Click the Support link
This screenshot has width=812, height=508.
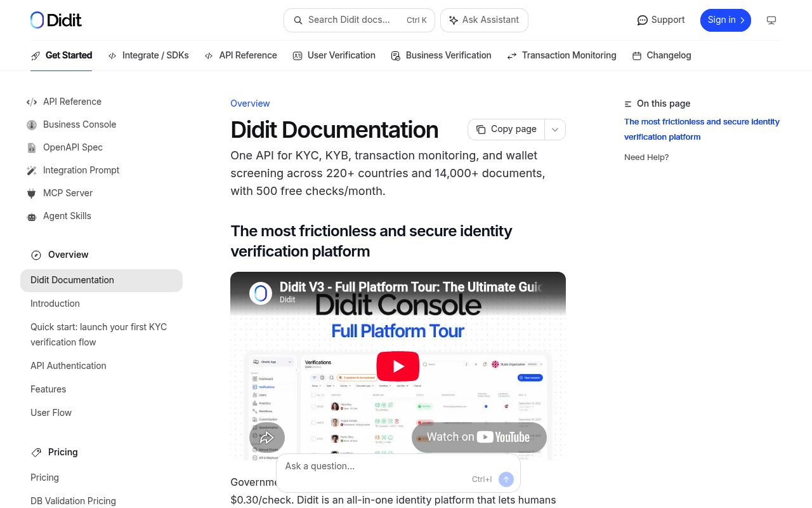[x=661, y=20]
